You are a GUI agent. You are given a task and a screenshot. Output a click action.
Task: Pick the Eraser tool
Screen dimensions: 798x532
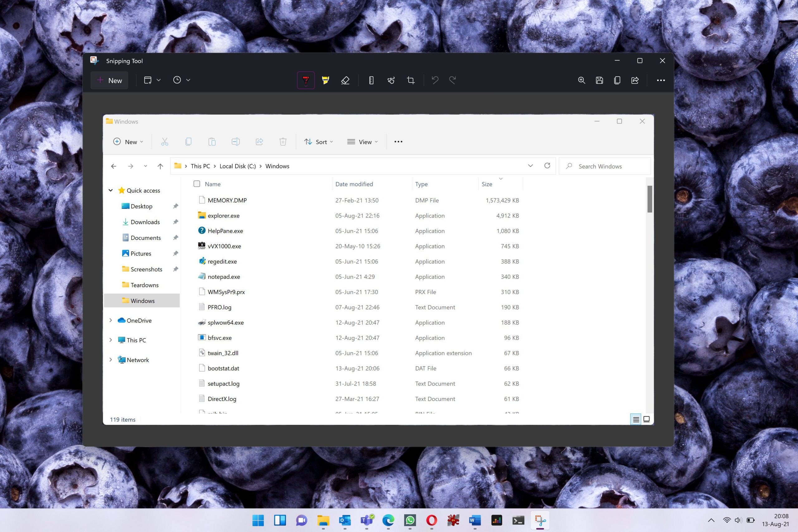pyautogui.click(x=345, y=80)
